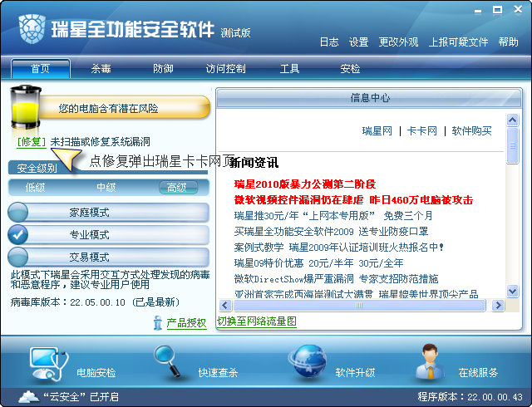
Task: Open news 瑞星2010版暴力公测第二阶段
Action: pyautogui.click(x=305, y=184)
